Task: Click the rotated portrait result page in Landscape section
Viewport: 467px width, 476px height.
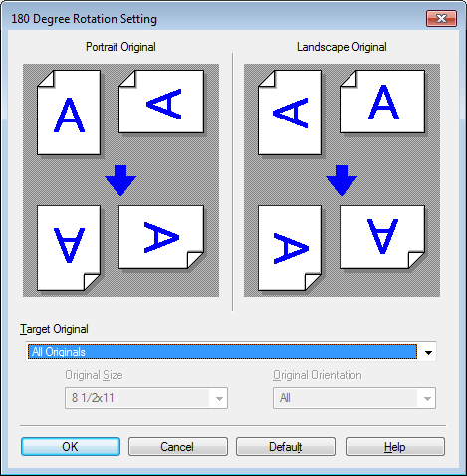Action: (x=290, y=248)
